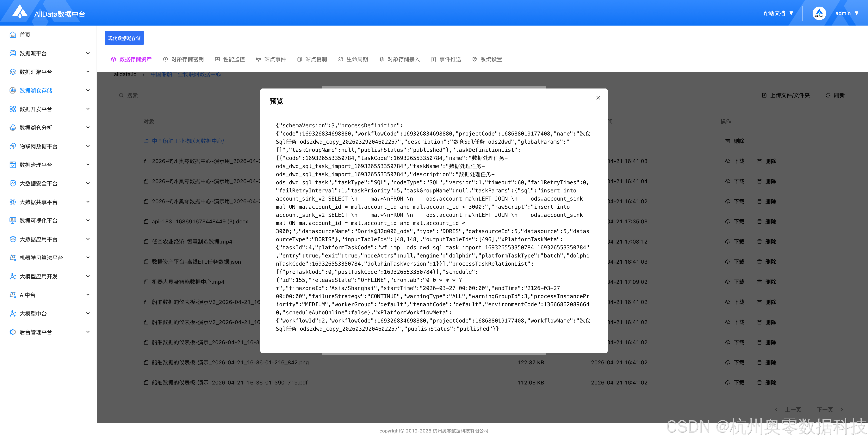The height and width of the screenshot is (441, 868).
Task: Click the 数据源平台 database icon
Action: coord(13,53)
